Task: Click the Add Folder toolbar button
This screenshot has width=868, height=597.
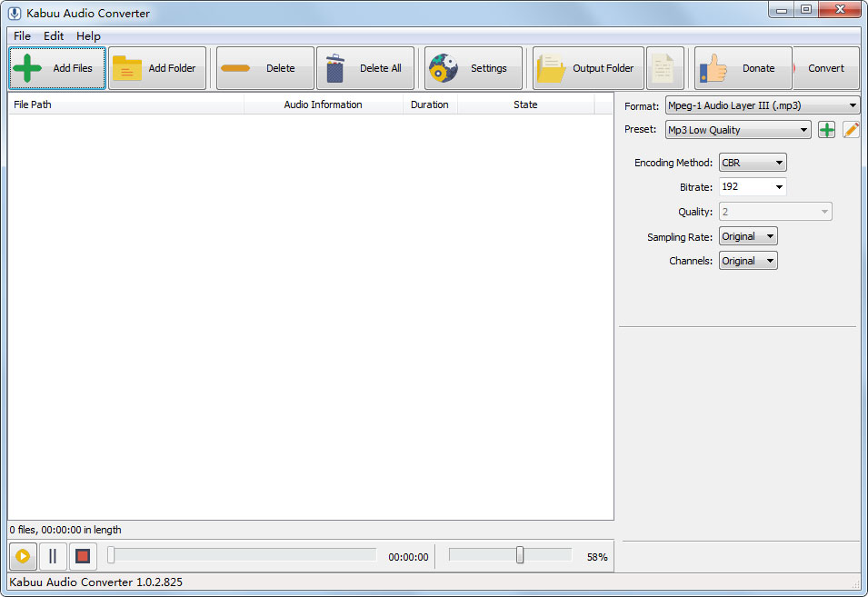Action: 157,68
